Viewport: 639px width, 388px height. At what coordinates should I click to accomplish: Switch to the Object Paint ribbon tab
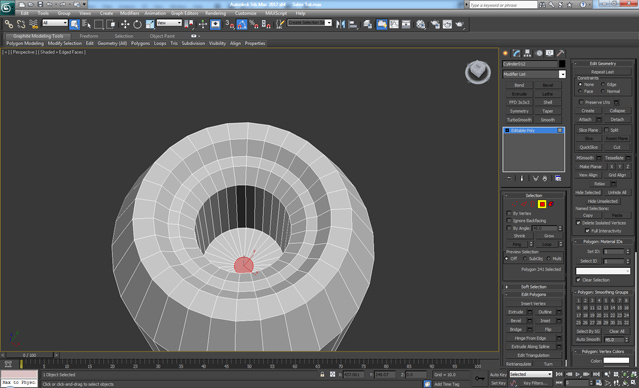click(162, 36)
